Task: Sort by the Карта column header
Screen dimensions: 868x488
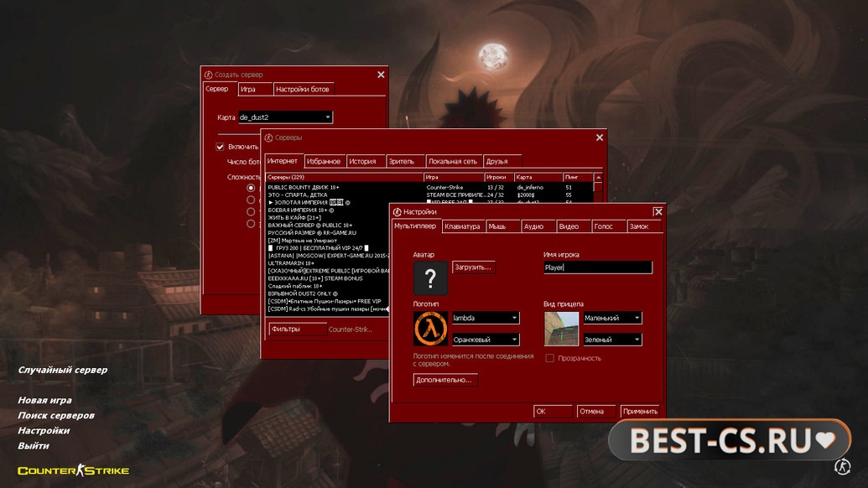Action: click(x=538, y=177)
